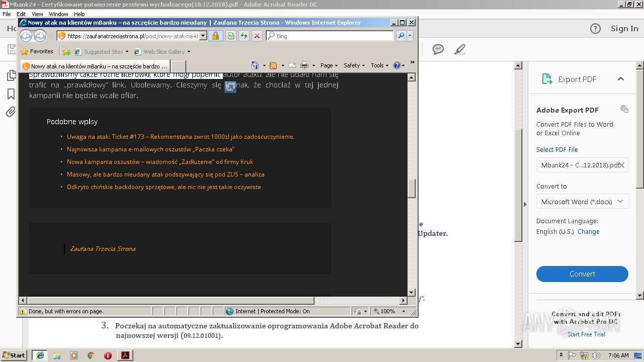This screenshot has width=644, height=362.
Task: Select the Acrobat sign pen tool
Action: [459, 49]
